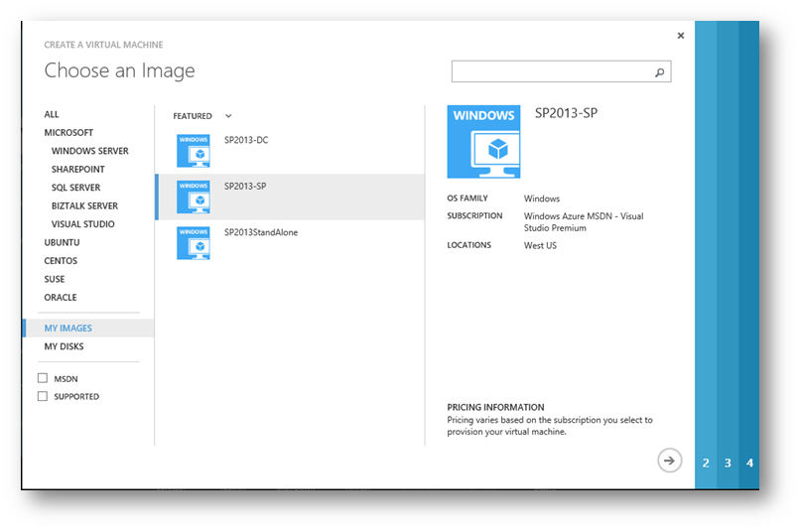Click the Choose an Image heading

coord(119,70)
